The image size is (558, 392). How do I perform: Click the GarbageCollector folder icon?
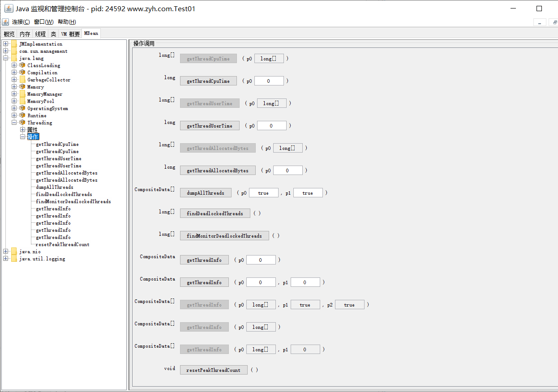point(22,80)
